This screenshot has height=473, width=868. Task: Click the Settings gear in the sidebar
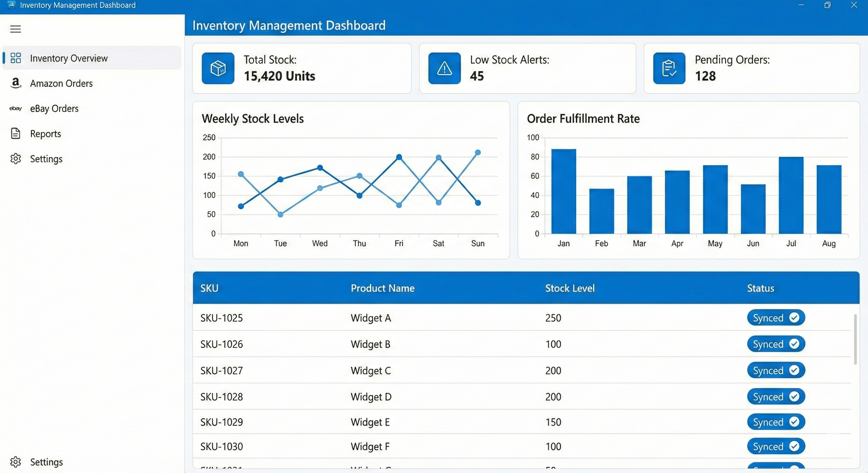[x=15, y=159]
